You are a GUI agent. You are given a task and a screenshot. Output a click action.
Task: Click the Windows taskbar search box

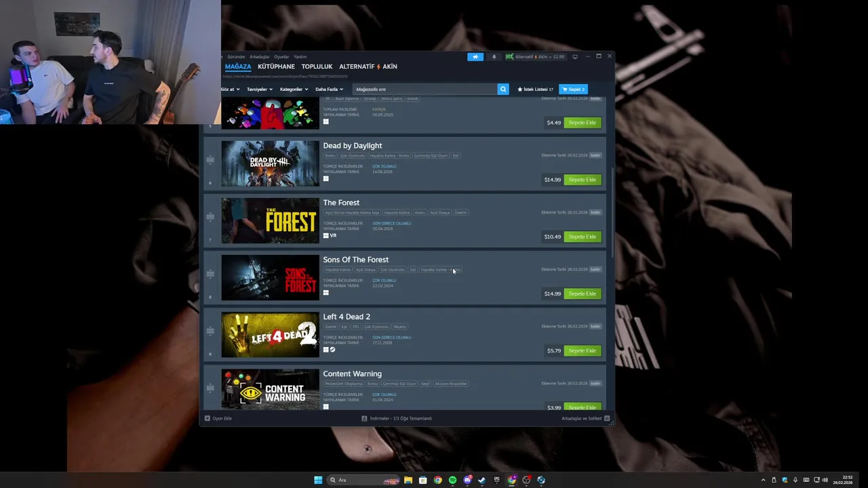[363, 480]
